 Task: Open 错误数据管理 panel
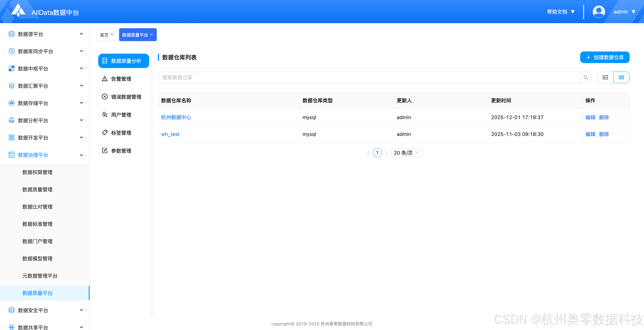point(126,97)
